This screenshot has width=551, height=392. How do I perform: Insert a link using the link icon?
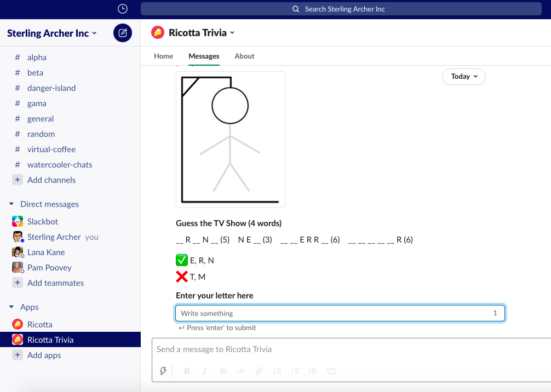pos(259,371)
